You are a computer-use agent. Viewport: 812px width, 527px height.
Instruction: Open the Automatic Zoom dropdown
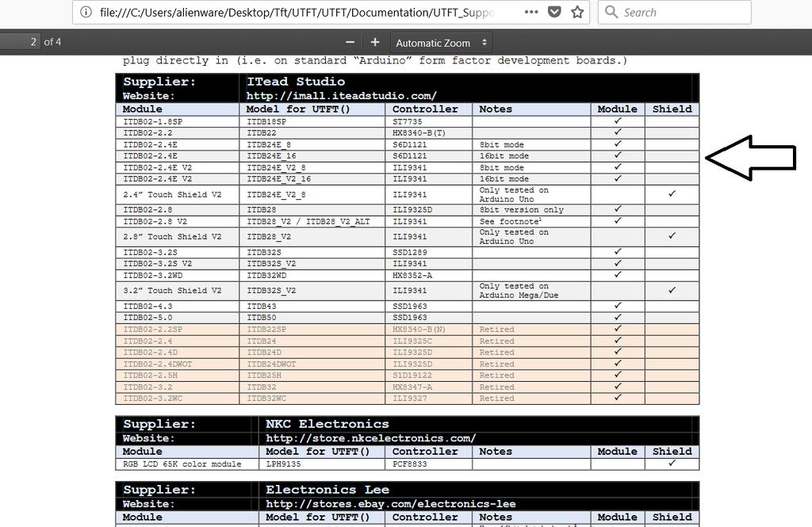click(x=441, y=43)
